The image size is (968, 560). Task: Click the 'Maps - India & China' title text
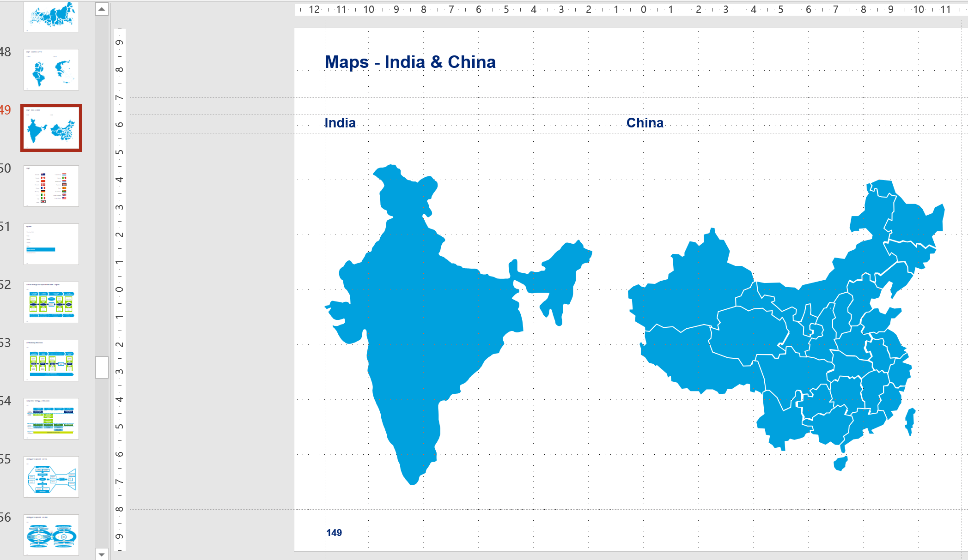tap(410, 62)
